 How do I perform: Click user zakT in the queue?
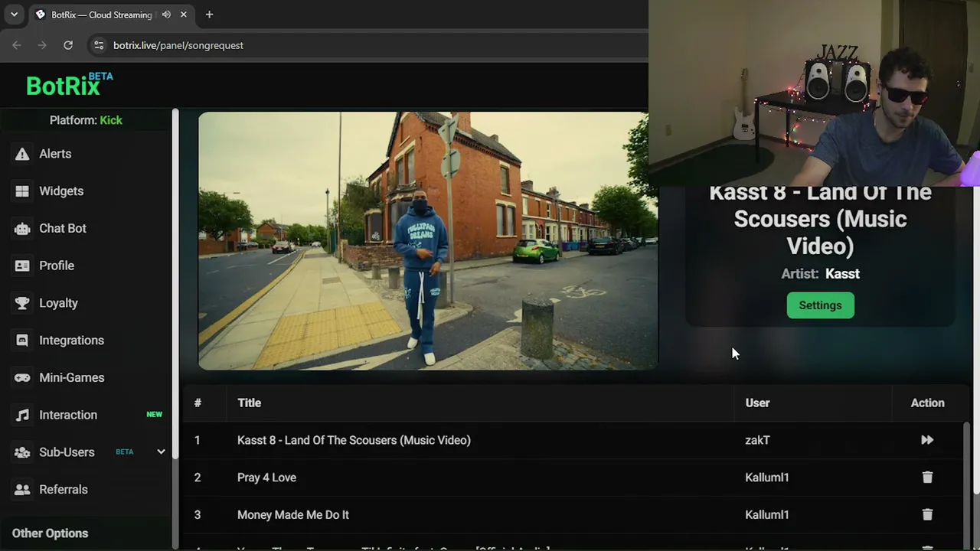tap(757, 440)
